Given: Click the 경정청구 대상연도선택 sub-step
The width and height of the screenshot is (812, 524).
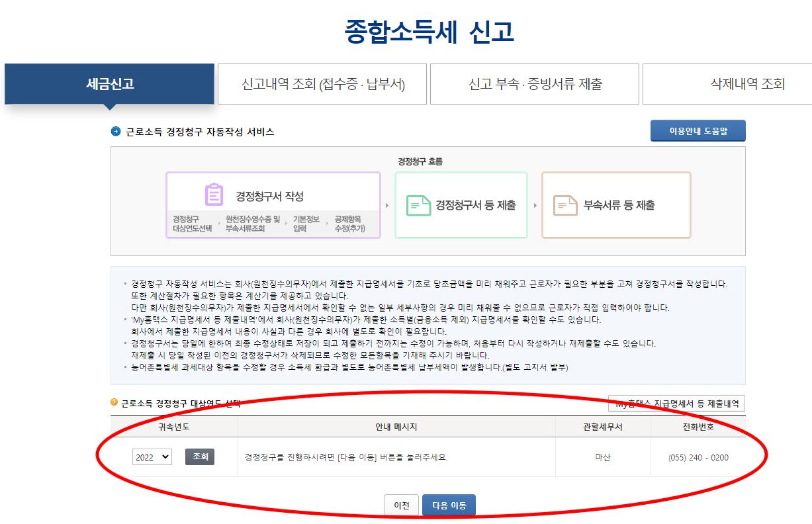Looking at the screenshot, I should [x=193, y=224].
